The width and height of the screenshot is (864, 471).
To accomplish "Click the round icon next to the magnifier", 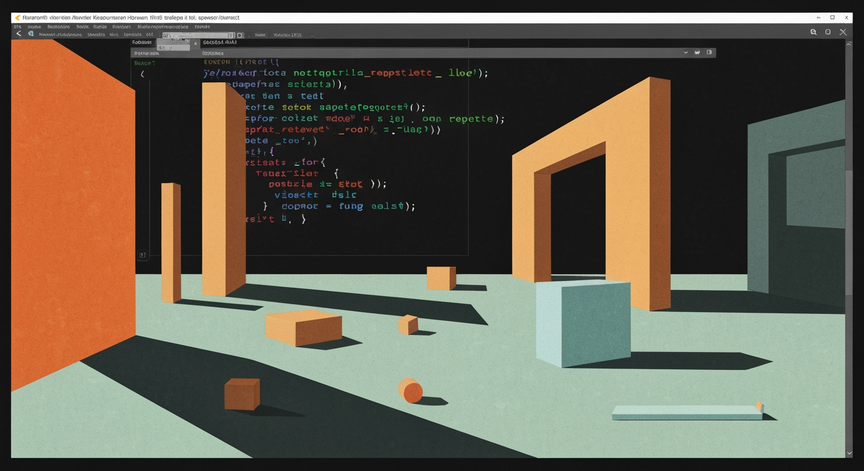I will pyautogui.click(x=828, y=32).
